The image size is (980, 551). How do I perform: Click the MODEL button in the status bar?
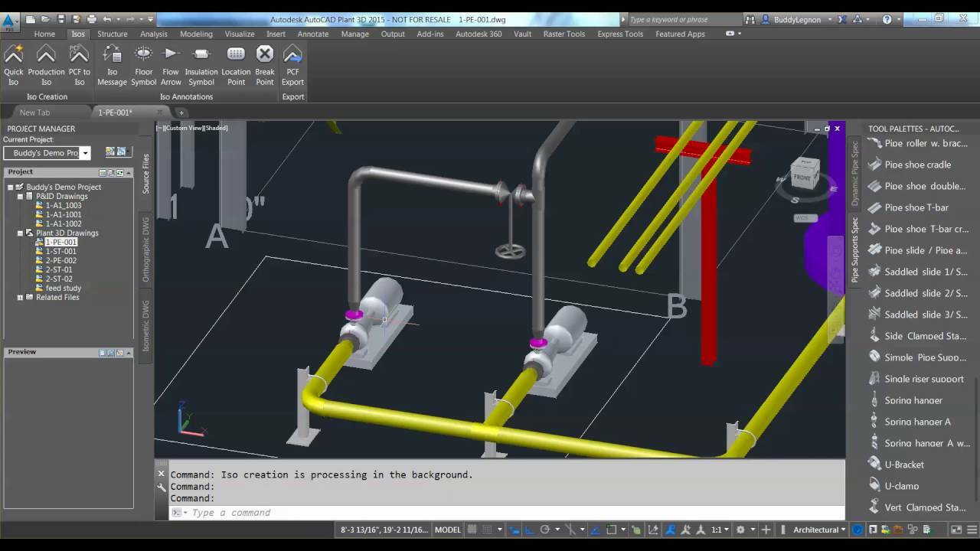click(447, 529)
